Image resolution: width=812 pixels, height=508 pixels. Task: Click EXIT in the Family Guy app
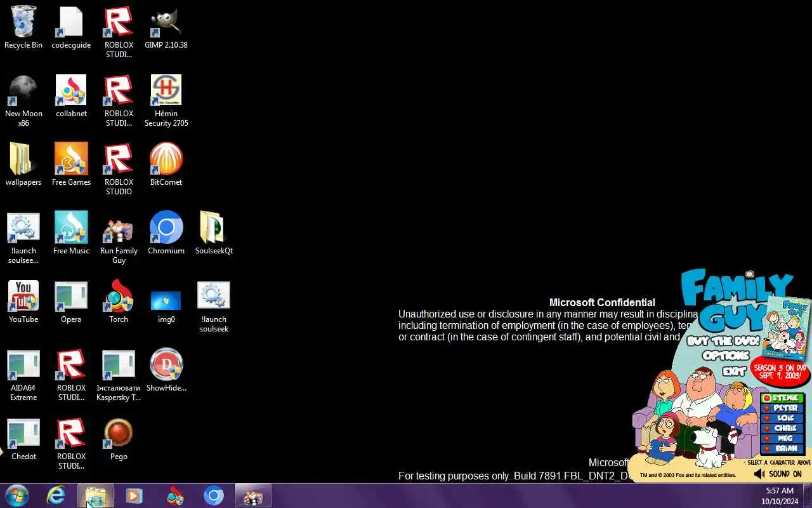click(734, 371)
